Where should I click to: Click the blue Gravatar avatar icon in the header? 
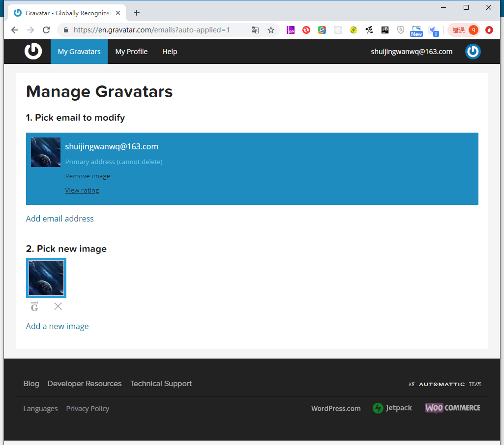click(x=473, y=52)
